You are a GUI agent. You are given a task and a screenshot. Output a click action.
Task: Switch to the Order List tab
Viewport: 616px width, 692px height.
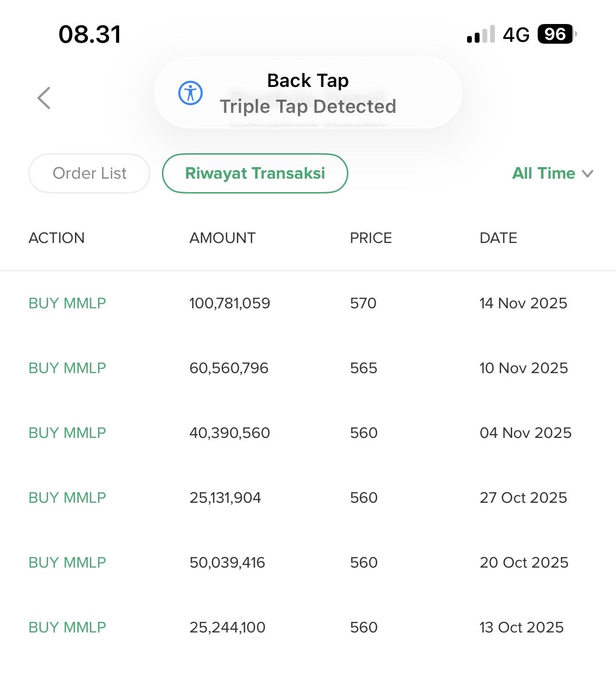(89, 173)
